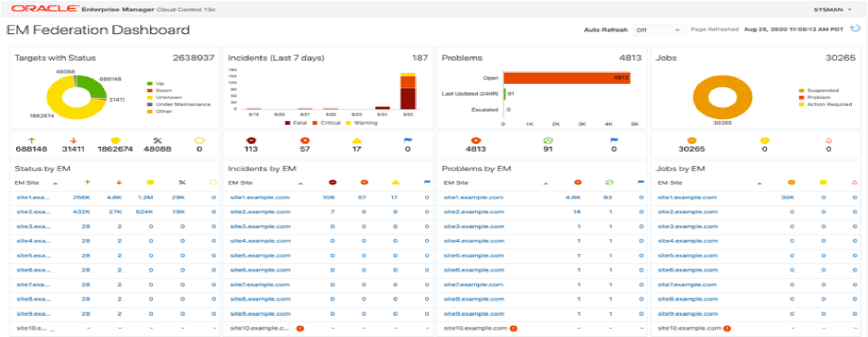Image resolution: width=868 pixels, height=337 pixels.
Task: Open site5.example.com in Jobs by EM
Action: [687, 255]
